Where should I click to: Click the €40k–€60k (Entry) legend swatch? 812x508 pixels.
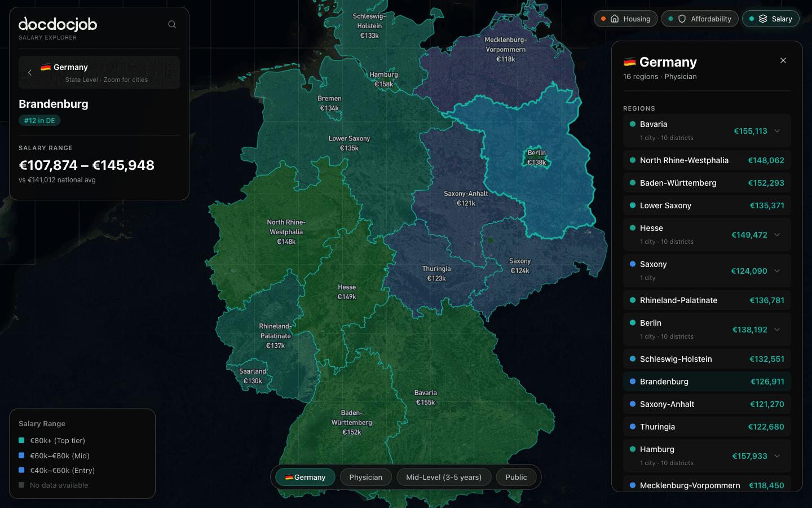coord(21,470)
